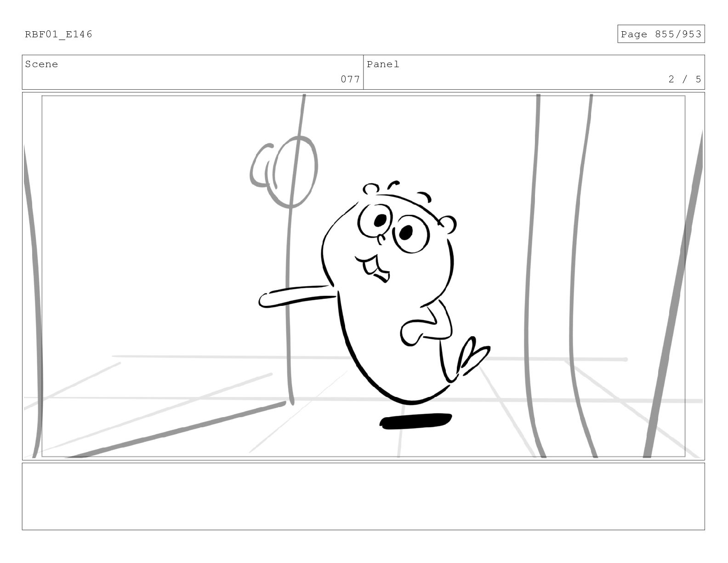Click the Panel label text
Image resolution: width=728 pixels, height=563 pixels.
click(x=383, y=64)
